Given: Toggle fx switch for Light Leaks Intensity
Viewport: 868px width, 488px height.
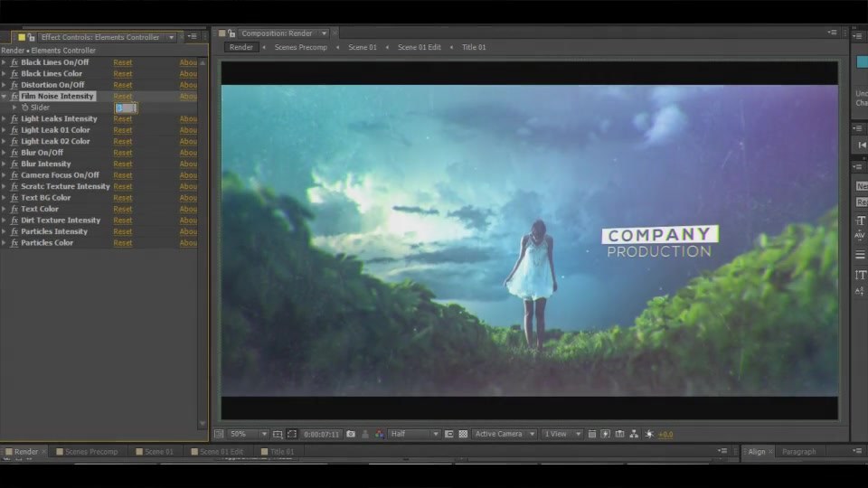Looking at the screenshot, I should pos(14,119).
